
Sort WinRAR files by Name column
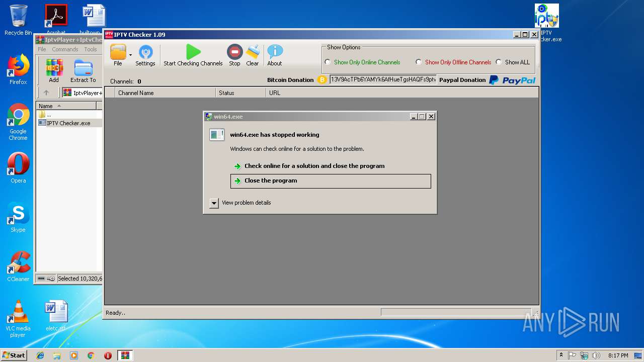(67, 106)
